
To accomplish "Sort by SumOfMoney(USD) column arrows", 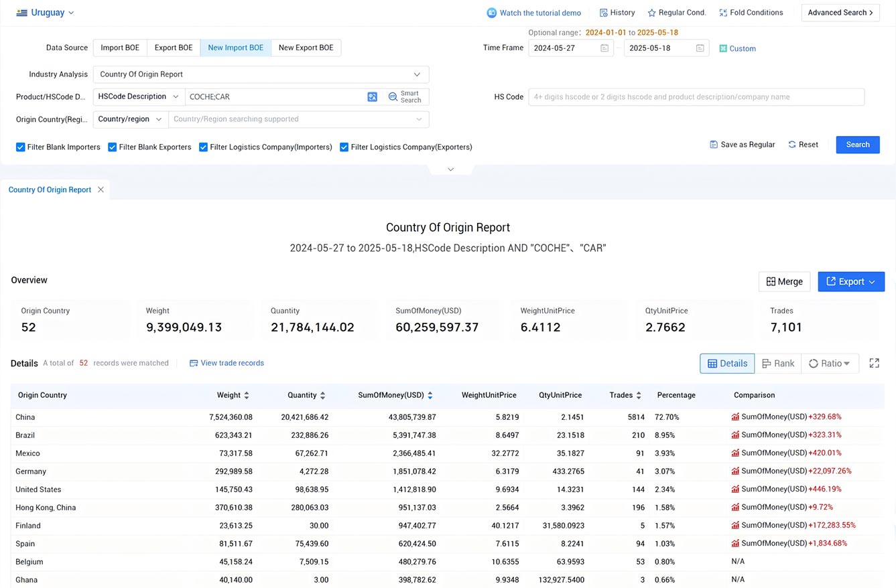I will (430, 395).
